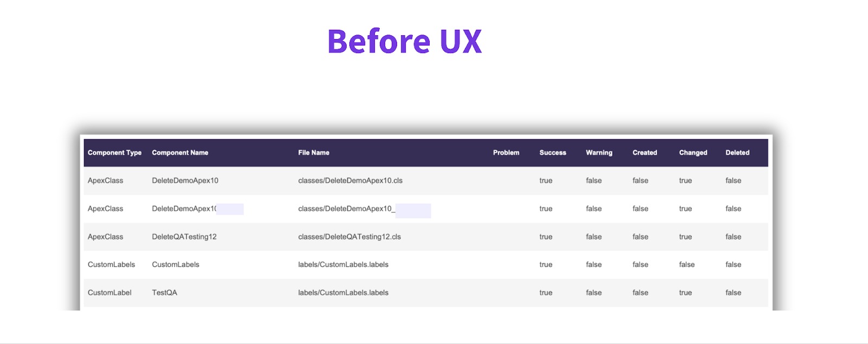Click the Component Type column header
Image resolution: width=868 pixels, height=344 pixels.
point(114,153)
